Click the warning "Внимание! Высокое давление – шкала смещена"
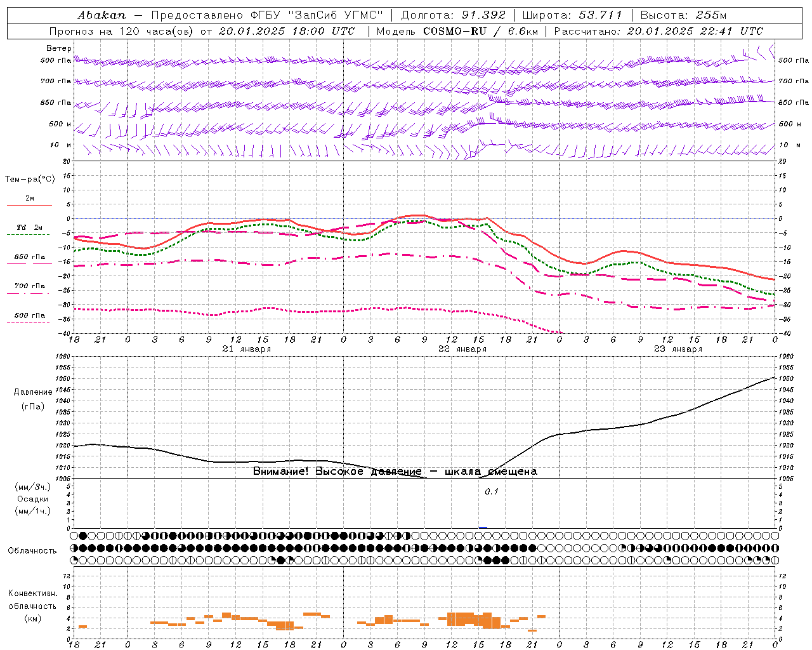The height and width of the screenshot is (650, 812). [x=395, y=472]
